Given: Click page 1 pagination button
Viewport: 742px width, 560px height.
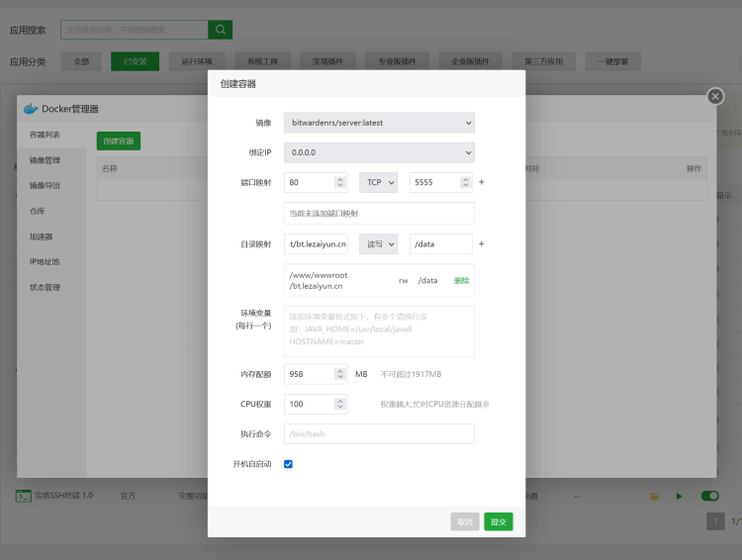Looking at the screenshot, I should click(x=715, y=521).
